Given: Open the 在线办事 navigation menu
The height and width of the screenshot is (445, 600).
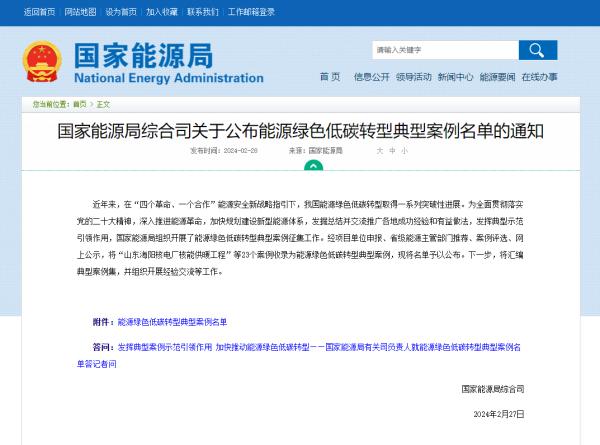Looking at the screenshot, I should click(x=539, y=77).
